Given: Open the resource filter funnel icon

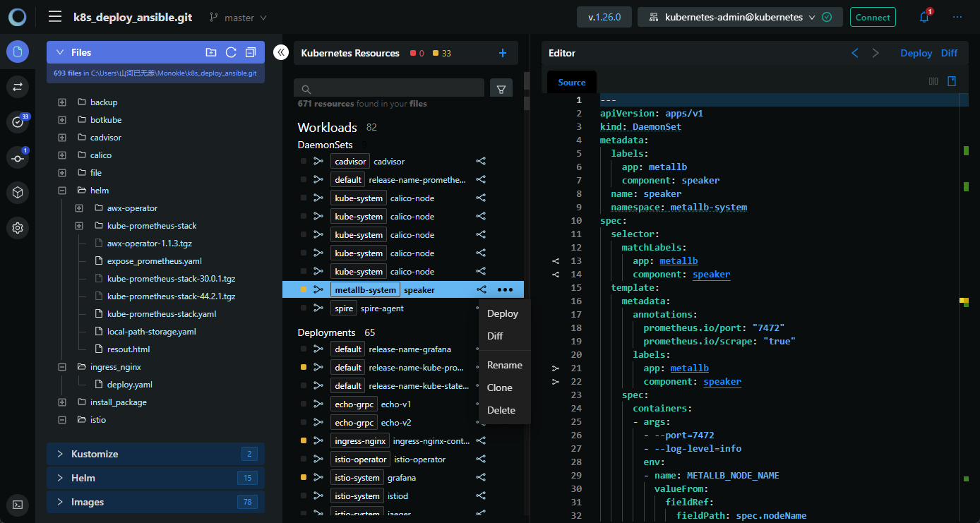Looking at the screenshot, I should (x=501, y=90).
